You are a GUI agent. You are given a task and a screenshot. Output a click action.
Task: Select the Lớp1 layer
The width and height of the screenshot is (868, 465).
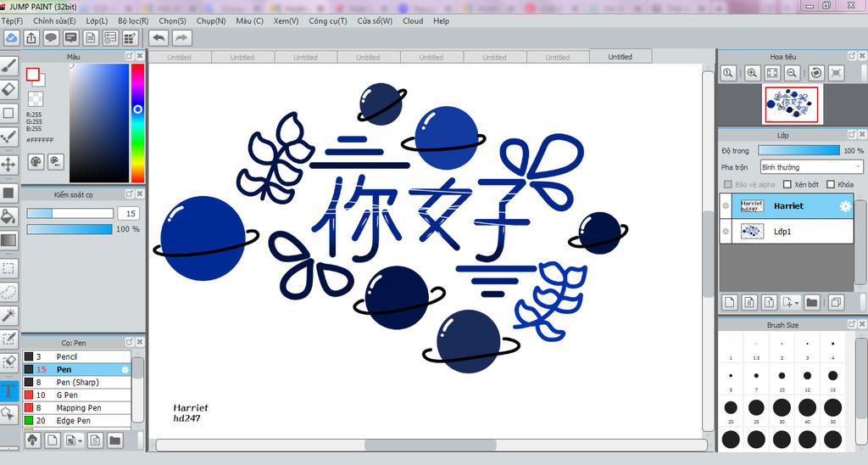point(787,232)
